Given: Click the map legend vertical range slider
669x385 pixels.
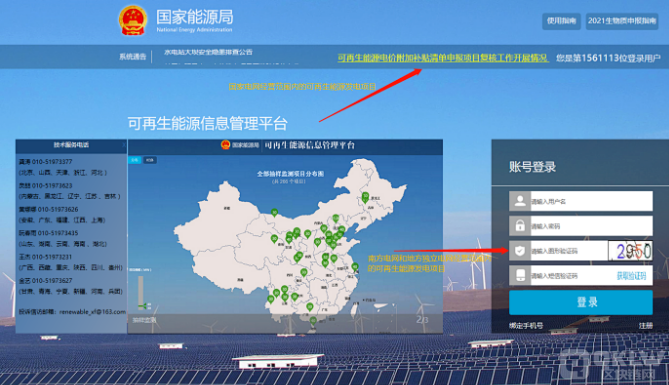Looking at the screenshot, I should (141, 292).
